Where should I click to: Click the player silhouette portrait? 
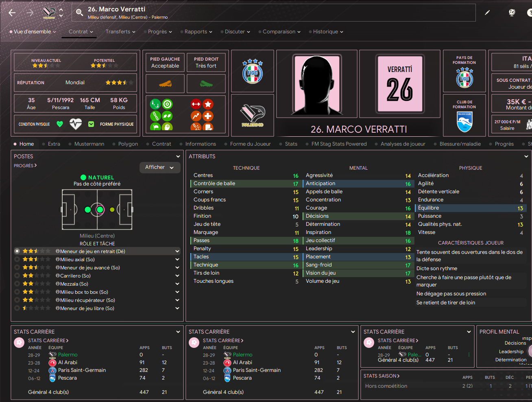tap(317, 84)
